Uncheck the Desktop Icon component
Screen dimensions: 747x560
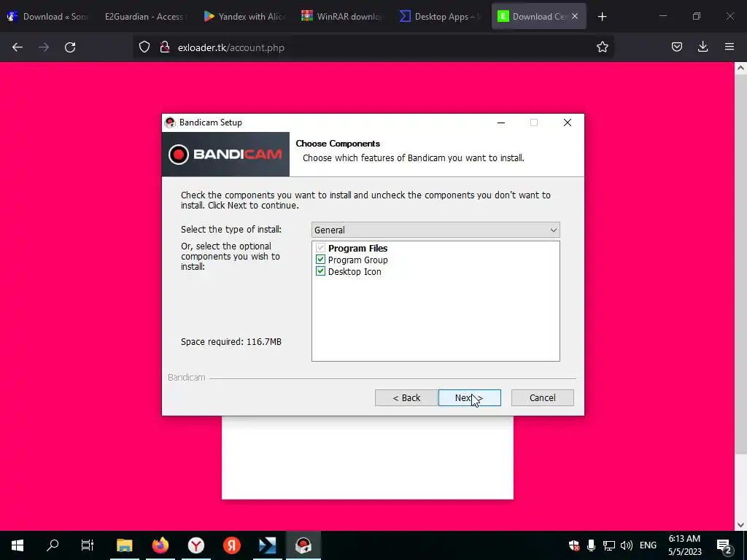tap(321, 271)
